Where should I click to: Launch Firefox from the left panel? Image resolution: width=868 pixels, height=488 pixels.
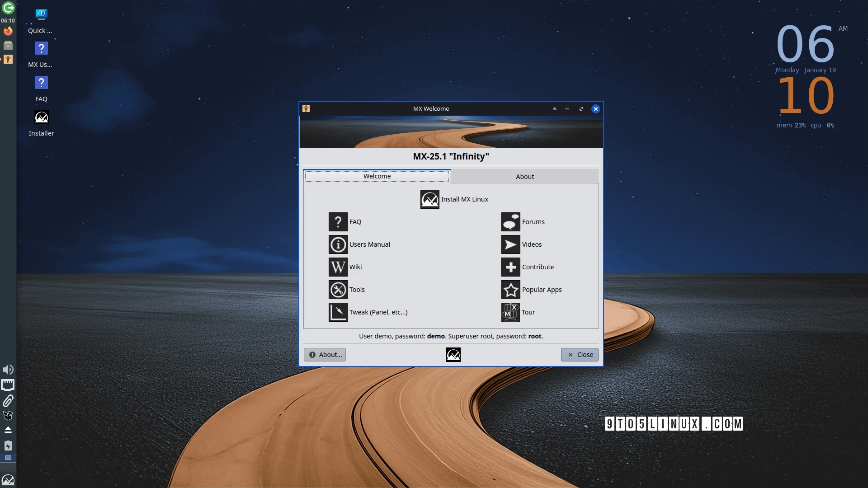pos(8,31)
